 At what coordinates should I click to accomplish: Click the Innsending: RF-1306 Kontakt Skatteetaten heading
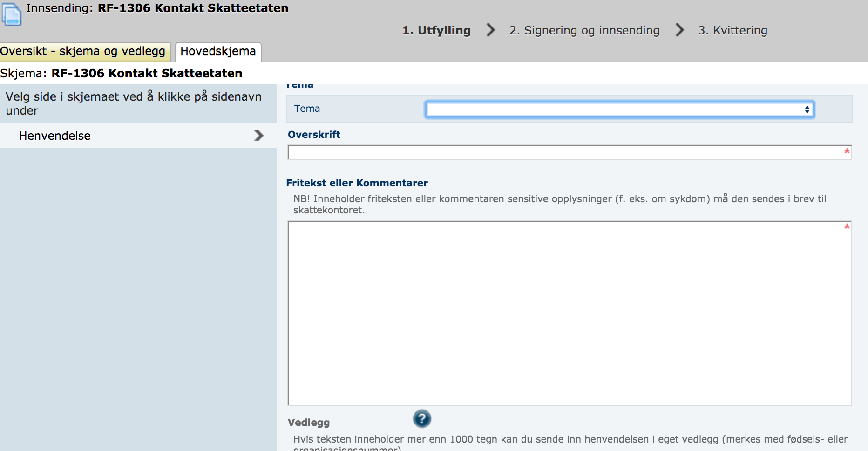(x=157, y=8)
